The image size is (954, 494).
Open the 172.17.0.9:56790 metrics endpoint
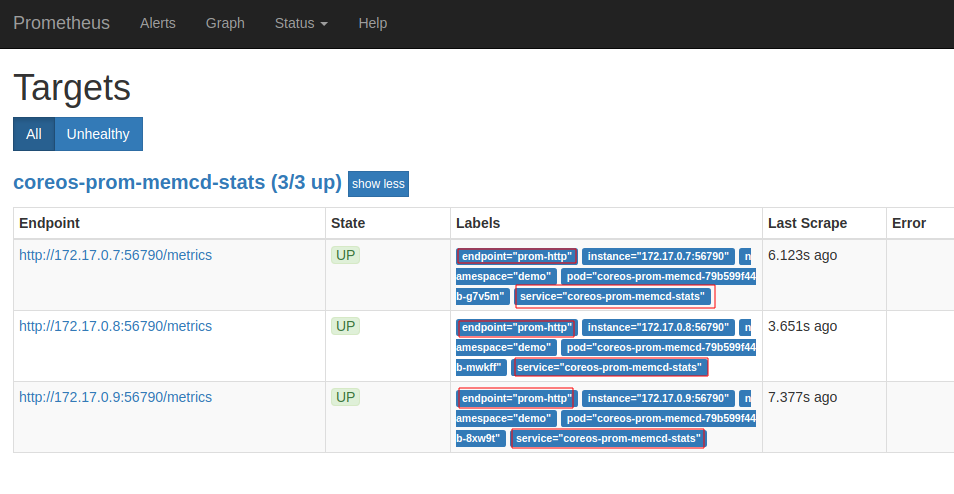click(115, 397)
